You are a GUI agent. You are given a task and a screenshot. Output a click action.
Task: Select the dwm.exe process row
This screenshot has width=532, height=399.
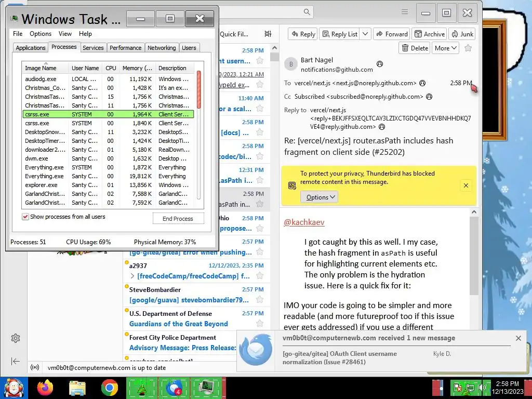coord(108,158)
